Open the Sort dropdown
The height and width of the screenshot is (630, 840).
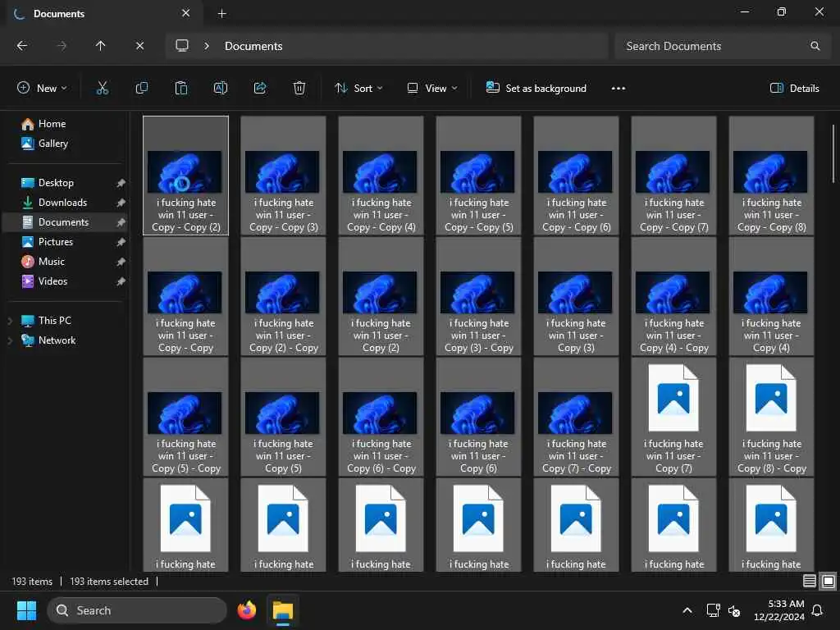pyautogui.click(x=359, y=89)
